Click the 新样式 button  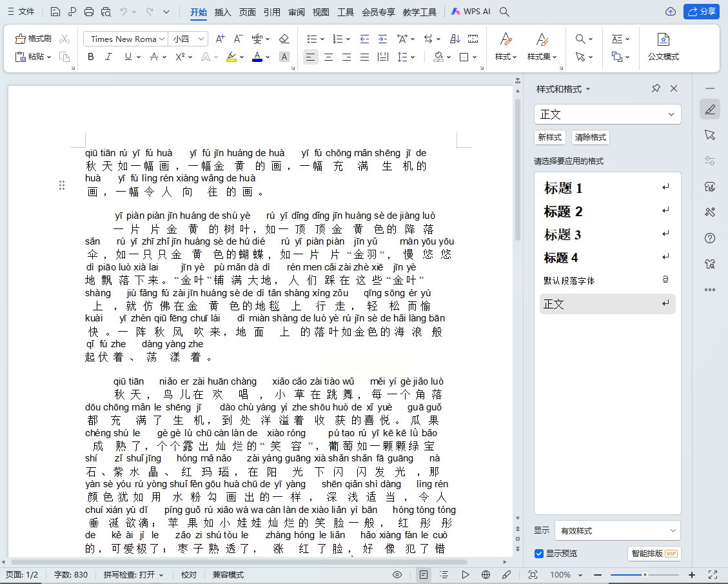pos(550,137)
